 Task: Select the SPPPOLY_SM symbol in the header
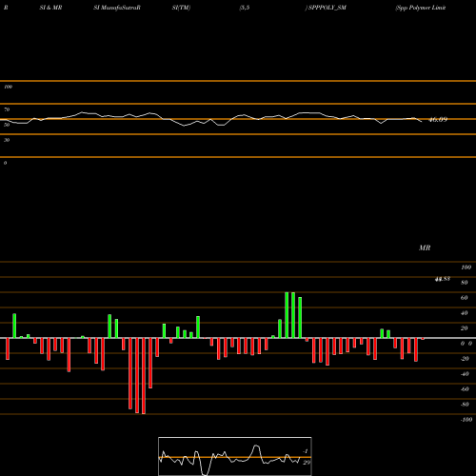click(327, 8)
